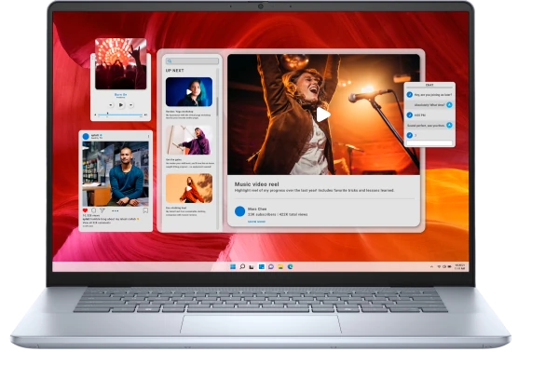Image resolution: width=559 pixels, height=392 pixels.
Task: Select the 'Music video reel' title
Action: click(257, 184)
